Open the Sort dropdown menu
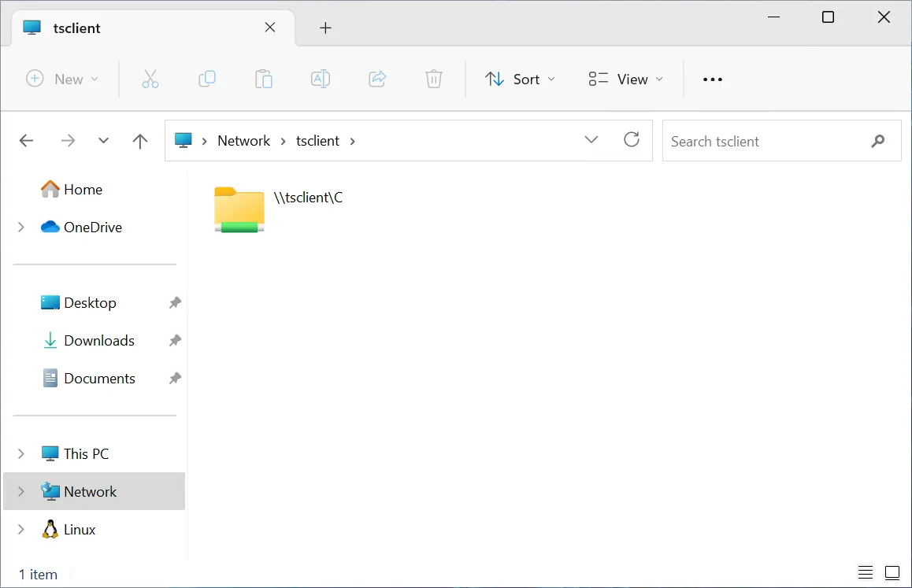 [x=521, y=79]
